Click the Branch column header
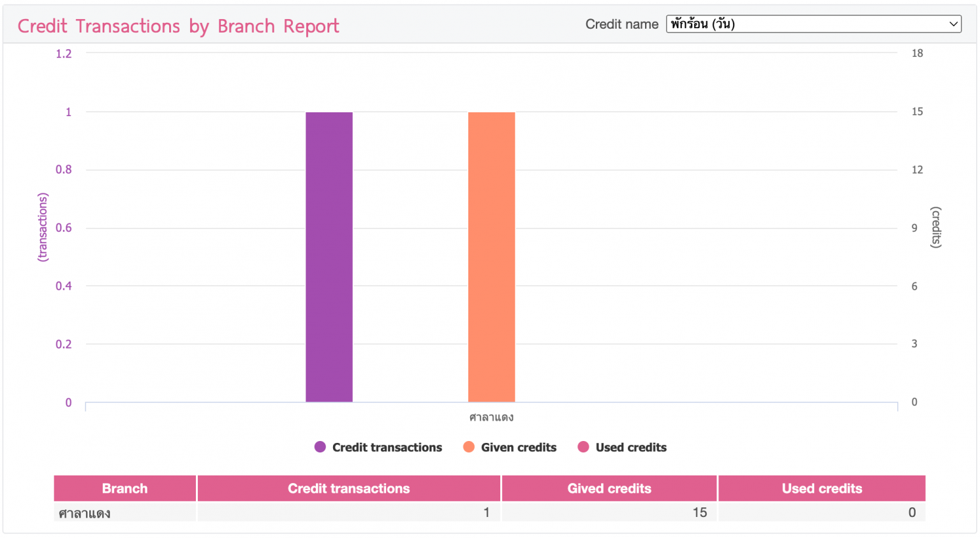Viewport: 980px width, 538px height. coord(124,488)
